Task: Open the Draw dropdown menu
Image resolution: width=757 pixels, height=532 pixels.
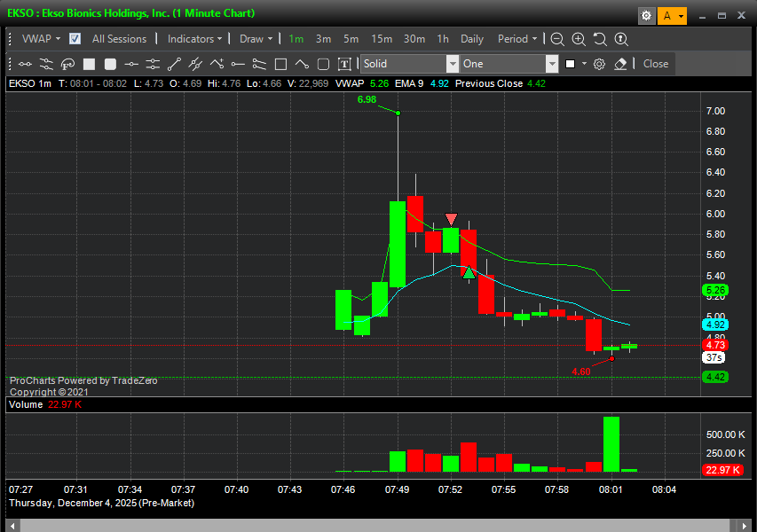Action: (256, 39)
